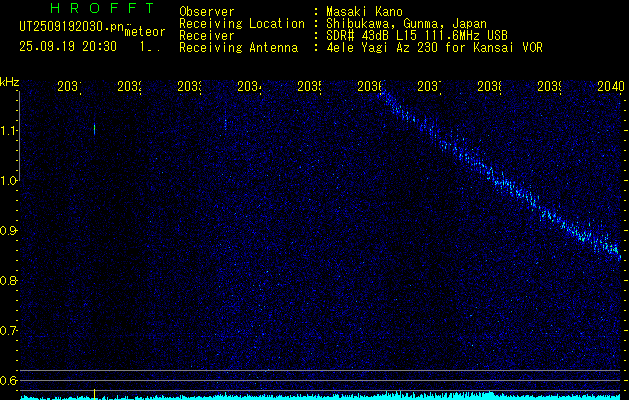Image resolution: width=629 pixels, height=400 pixels.
Task: Click the 1.1 kHz frequency axis label
Action: [x=9, y=131]
